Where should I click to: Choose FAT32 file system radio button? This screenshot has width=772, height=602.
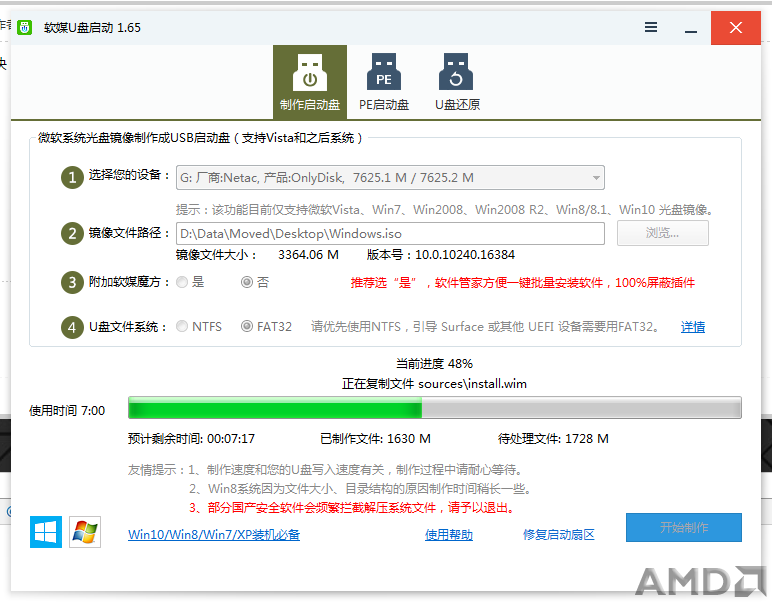point(247,326)
